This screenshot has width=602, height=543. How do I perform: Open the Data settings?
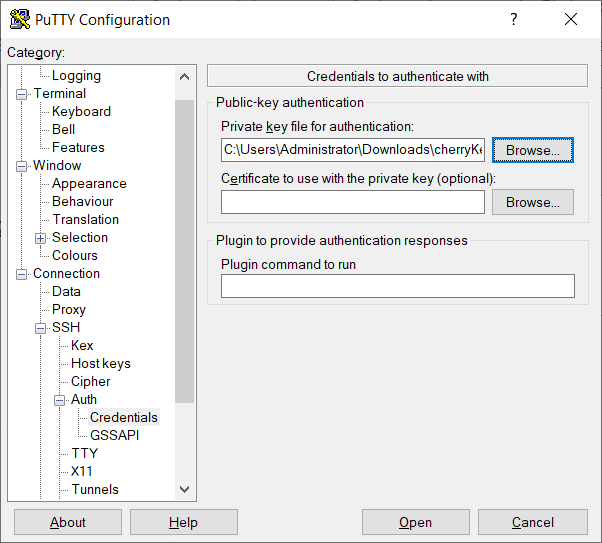tap(66, 291)
